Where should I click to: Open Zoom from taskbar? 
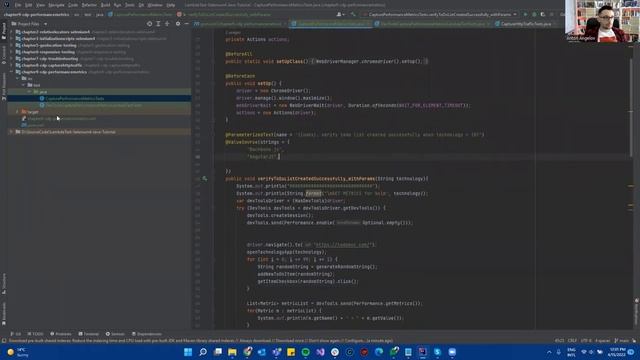click(x=452, y=352)
